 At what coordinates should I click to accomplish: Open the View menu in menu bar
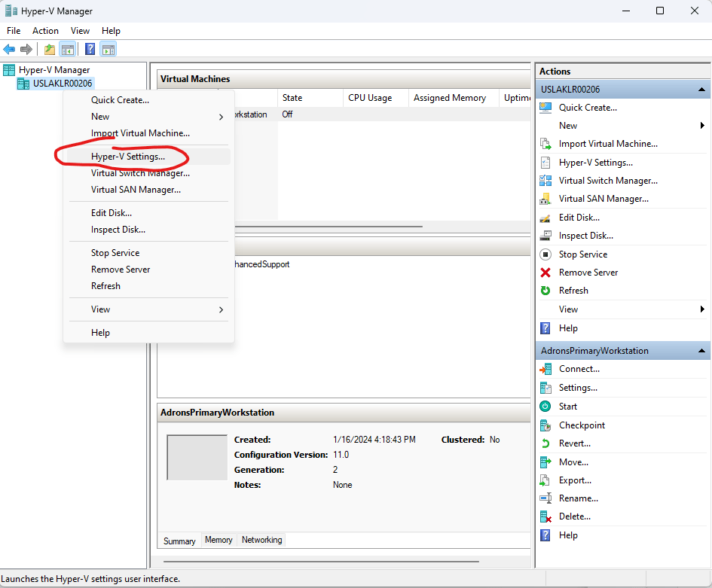(80, 31)
